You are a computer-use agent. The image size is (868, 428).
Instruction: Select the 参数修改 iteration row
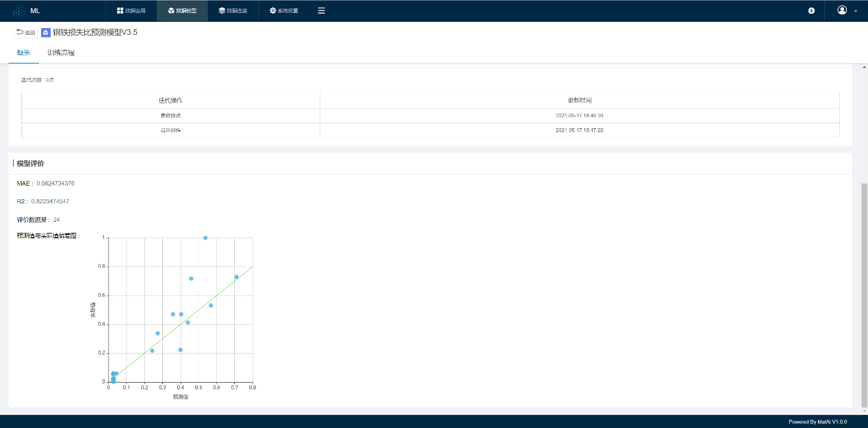tap(170, 116)
